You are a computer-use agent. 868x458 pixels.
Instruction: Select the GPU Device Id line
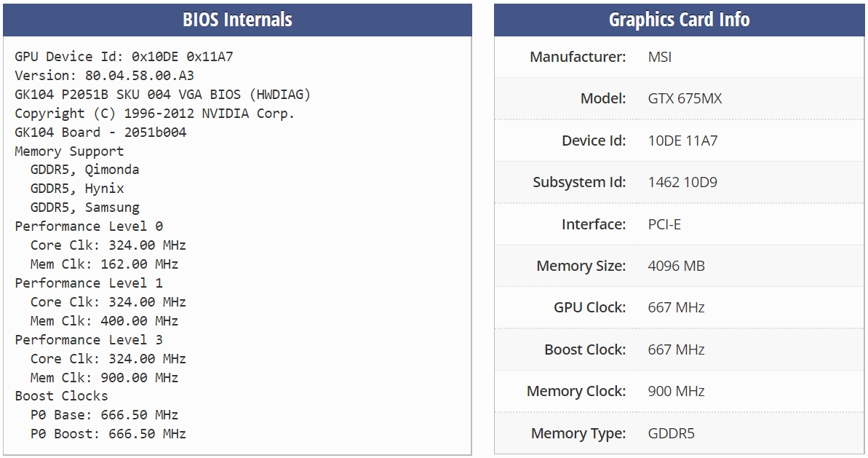point(124,57)
